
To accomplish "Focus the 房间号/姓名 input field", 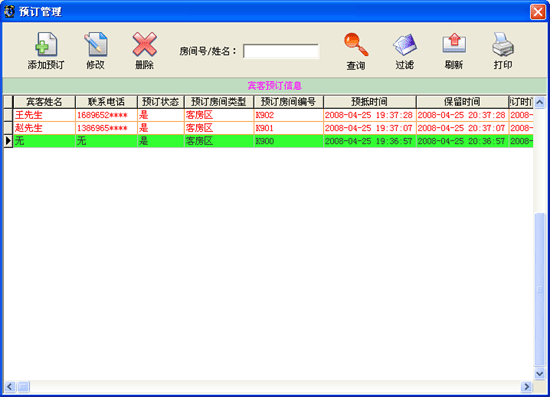I will pyautogui.click(x=281, y=51).
